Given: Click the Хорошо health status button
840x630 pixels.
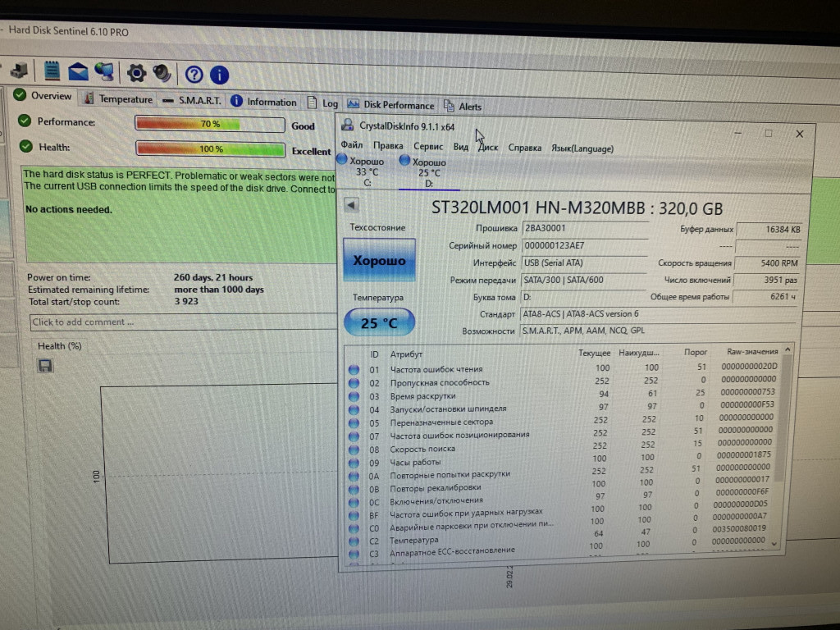Looking at the screenshot, I should tap(379, 260).
